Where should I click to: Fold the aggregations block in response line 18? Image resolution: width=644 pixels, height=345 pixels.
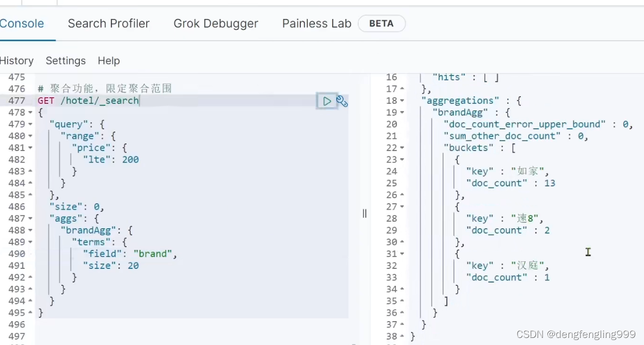(x=402, y=101)
